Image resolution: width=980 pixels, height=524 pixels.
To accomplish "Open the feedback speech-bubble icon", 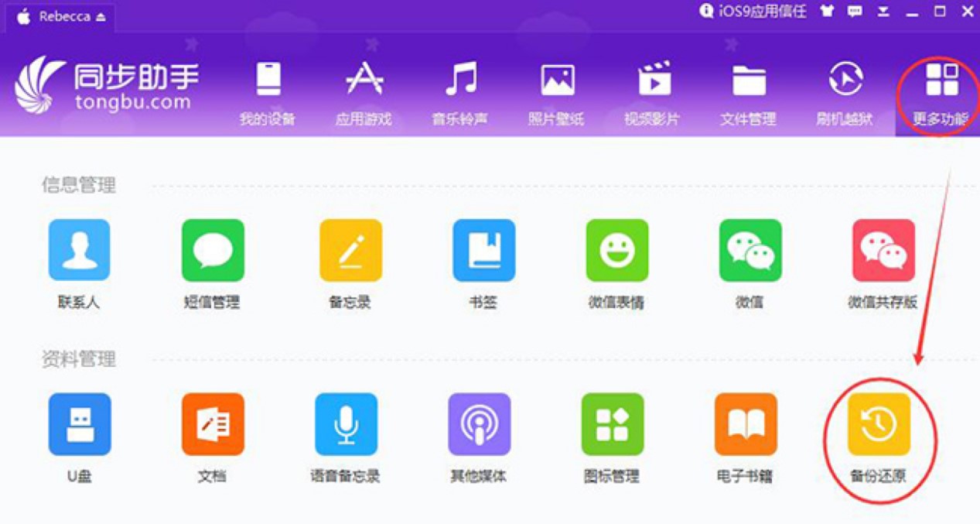I will pyautogui.click(x=855, y=12).
